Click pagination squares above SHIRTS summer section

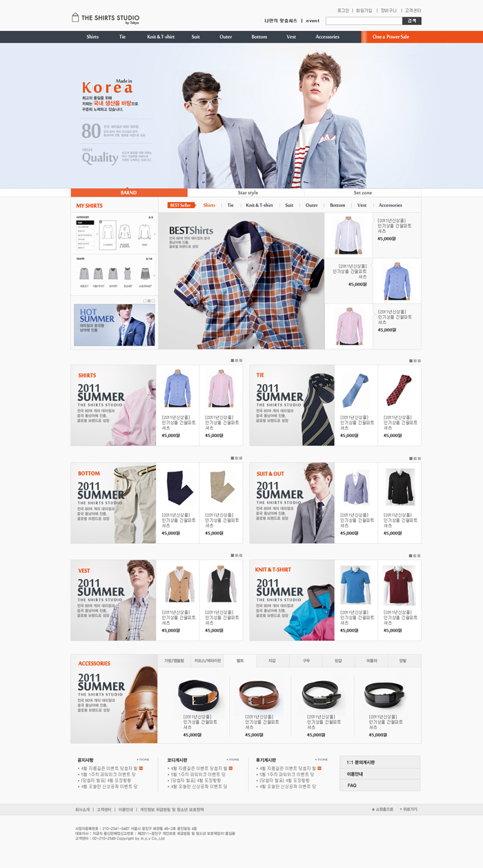click(x=236, y=361)
